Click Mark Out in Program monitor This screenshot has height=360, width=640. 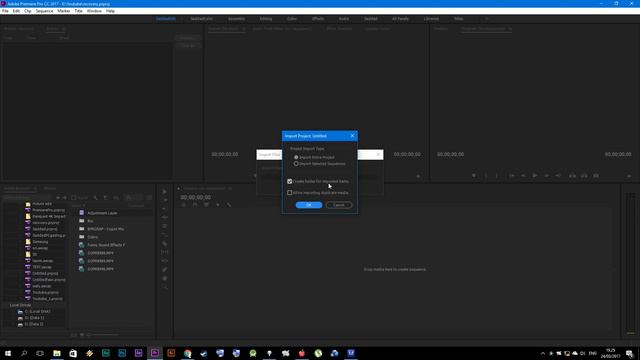(x=497, y=176)
